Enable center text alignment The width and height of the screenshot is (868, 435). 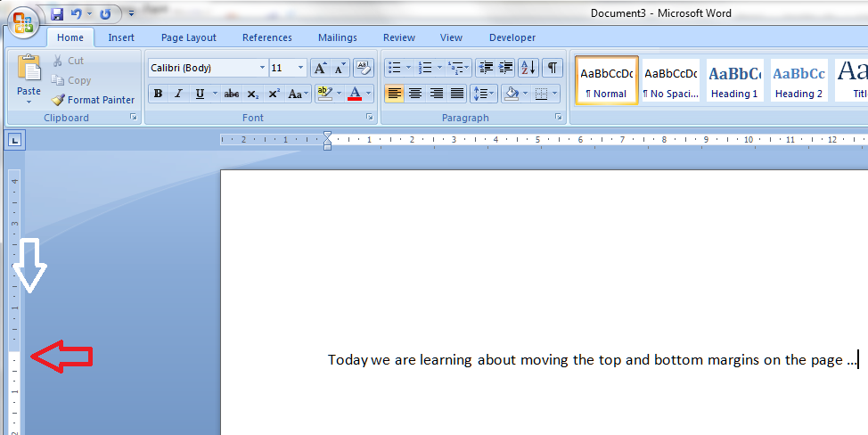[415, 94]
